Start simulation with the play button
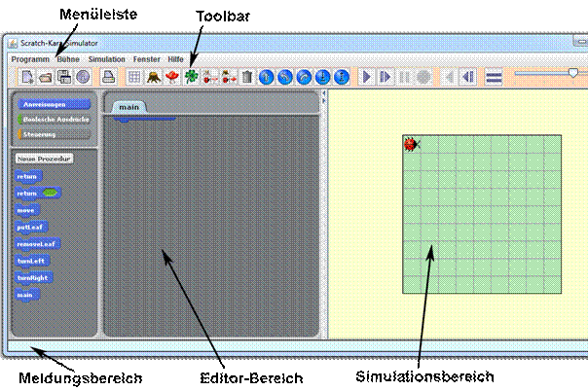The image size is (588, 391). pyautogui.click(x=367, y=76)
